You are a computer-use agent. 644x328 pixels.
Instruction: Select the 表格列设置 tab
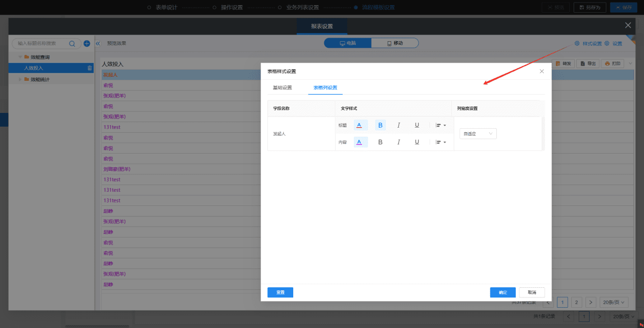tap(325, 88)
